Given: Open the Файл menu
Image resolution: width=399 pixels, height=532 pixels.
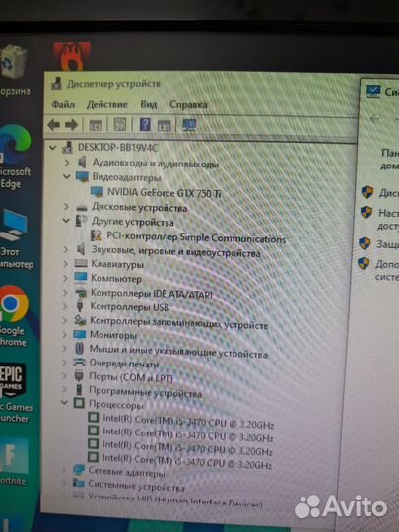Looking at the screenshot, I should coord(63,104).
